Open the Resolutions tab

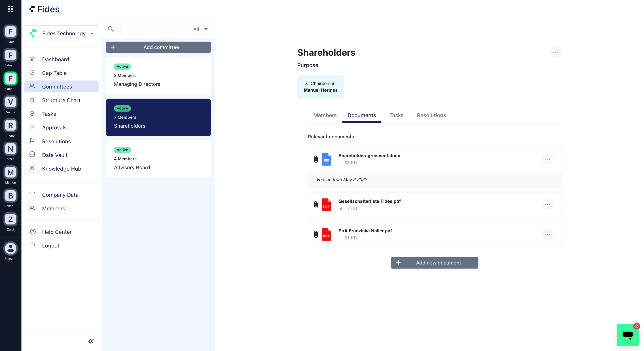point(431,115)
